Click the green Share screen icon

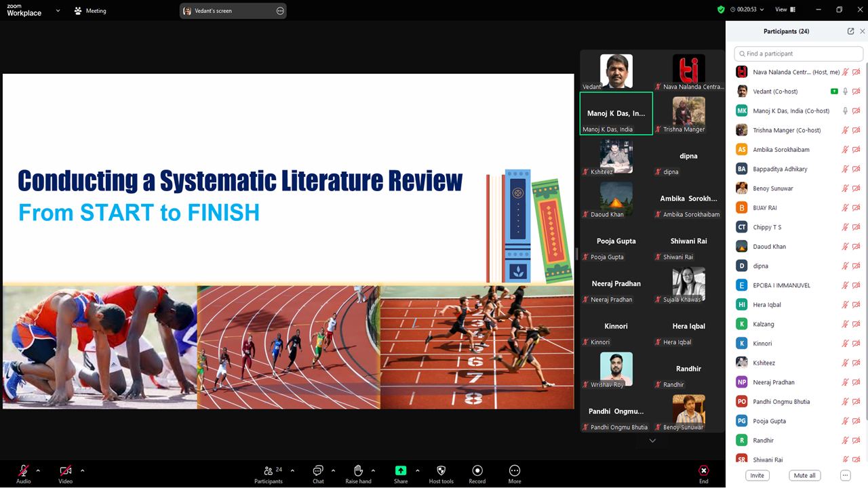pyautogui.click(x=401, y=470)
